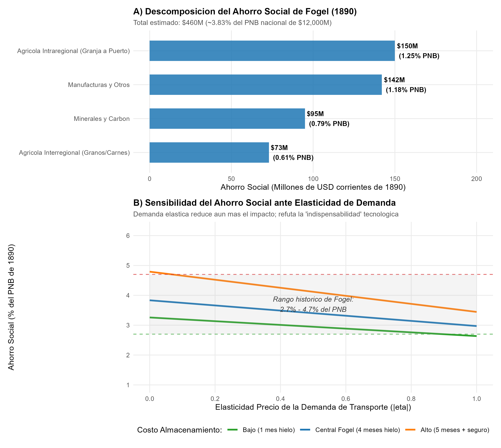Click the green Bajo legend swatch
Viewport: 501px width, 448px height.
point(232,430)
